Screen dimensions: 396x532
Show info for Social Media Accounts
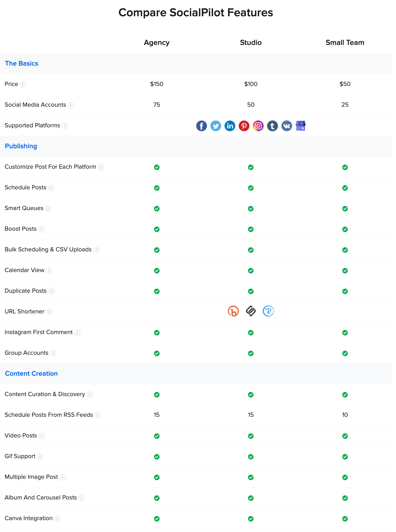pos(71,105)
